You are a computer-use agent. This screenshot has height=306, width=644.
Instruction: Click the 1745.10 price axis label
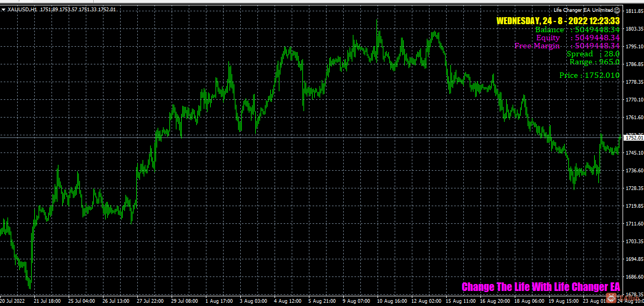(x=634, y=152)
